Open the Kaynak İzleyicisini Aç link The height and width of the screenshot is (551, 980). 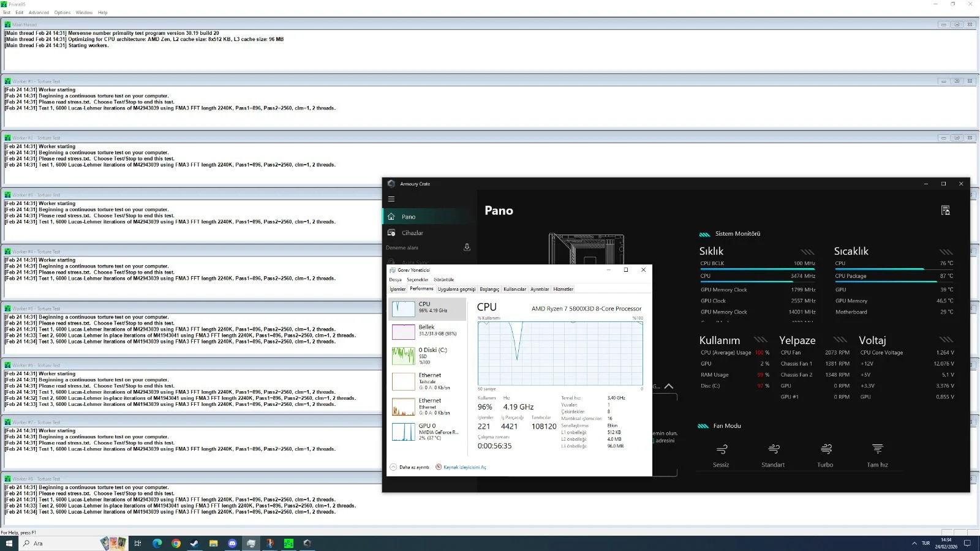pos(461,467)
